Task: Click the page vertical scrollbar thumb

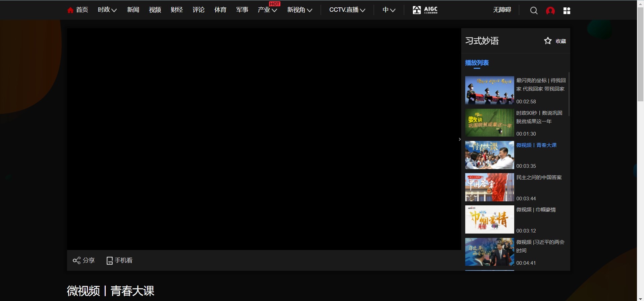Action: tap(640, 54)
